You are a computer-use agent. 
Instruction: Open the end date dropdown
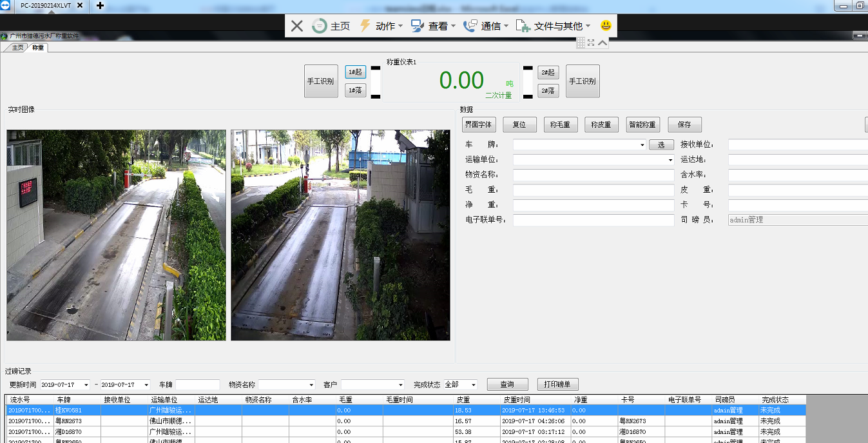point(146,385)
